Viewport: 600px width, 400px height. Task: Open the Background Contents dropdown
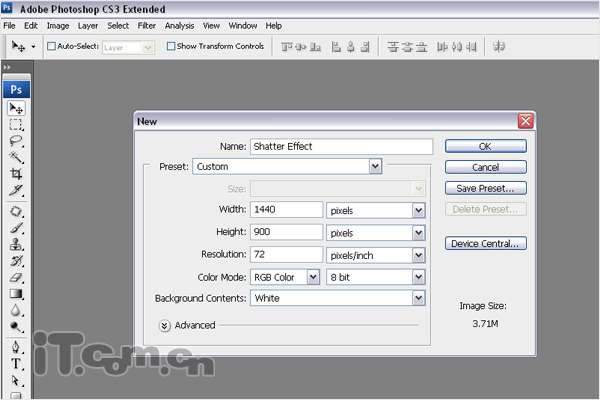(x=418, y=298)
